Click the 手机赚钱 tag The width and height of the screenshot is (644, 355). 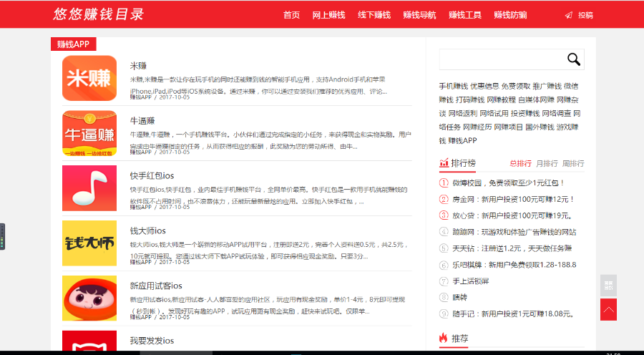tap(454, 87)
